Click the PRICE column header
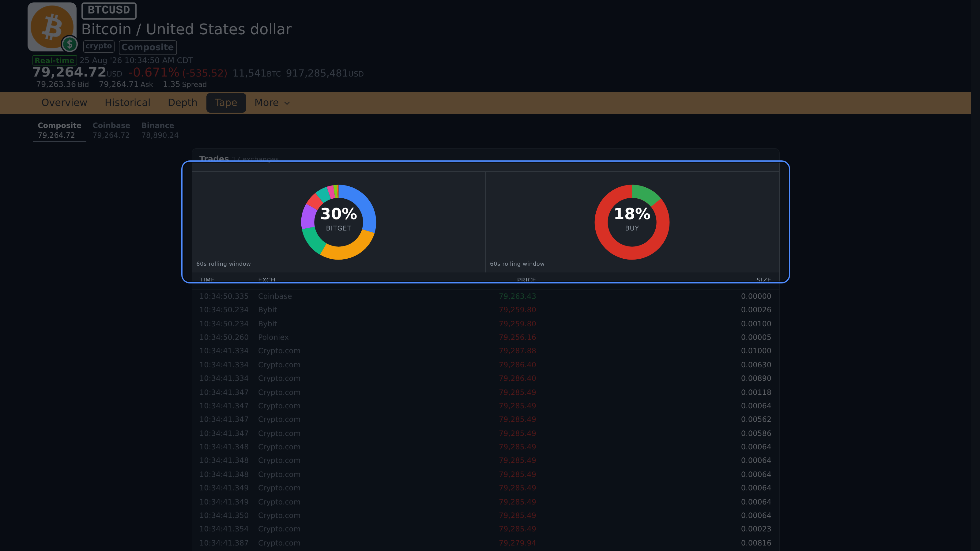This screenshot has height=551, width=980. coord(526,280)
